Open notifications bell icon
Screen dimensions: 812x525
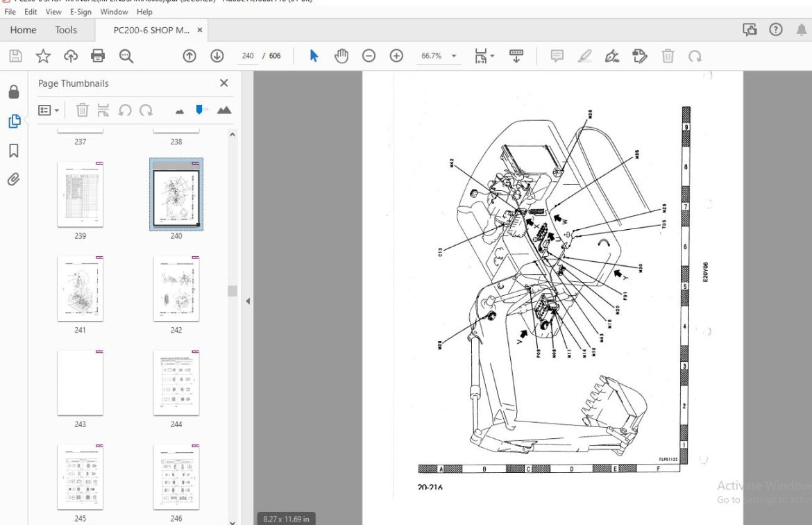pyautogui.click(x=801, y=30)
